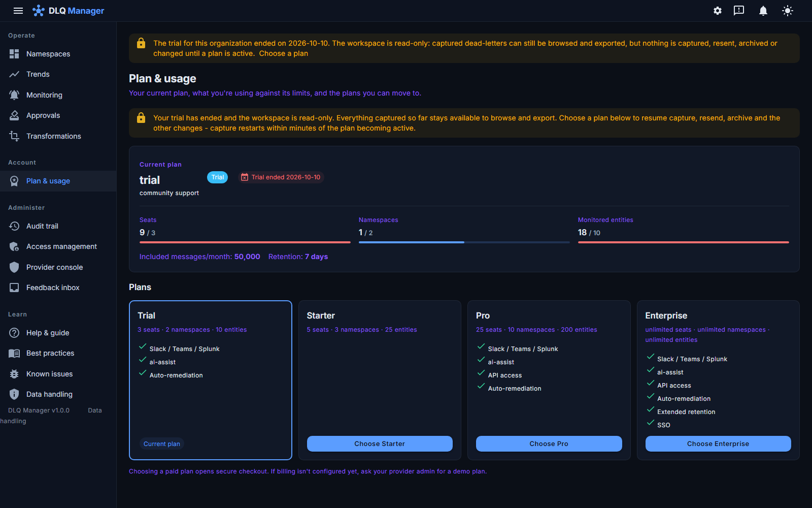This screenshot has height=508, width=812.
Task: Toggle the hamburger navigation menu
Action: [x=18, y=11]
